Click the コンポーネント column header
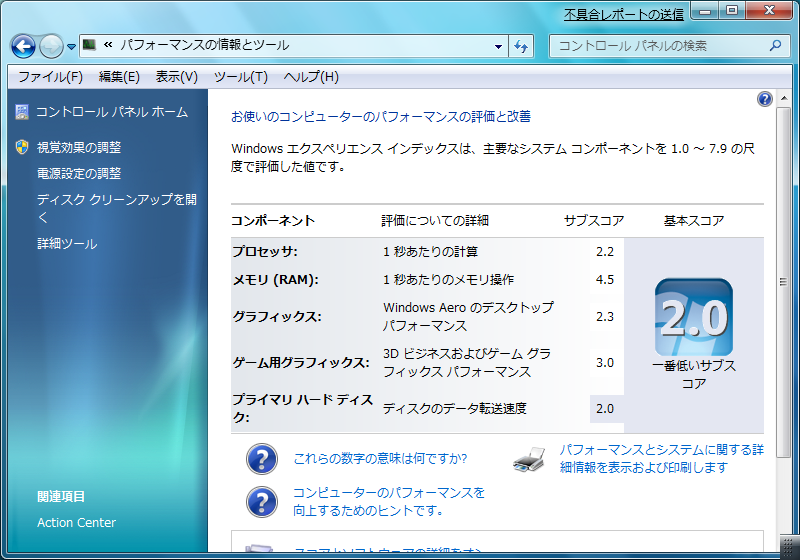Image resolution: width=800 pixels, height=560 pixels. click(273, 220)
